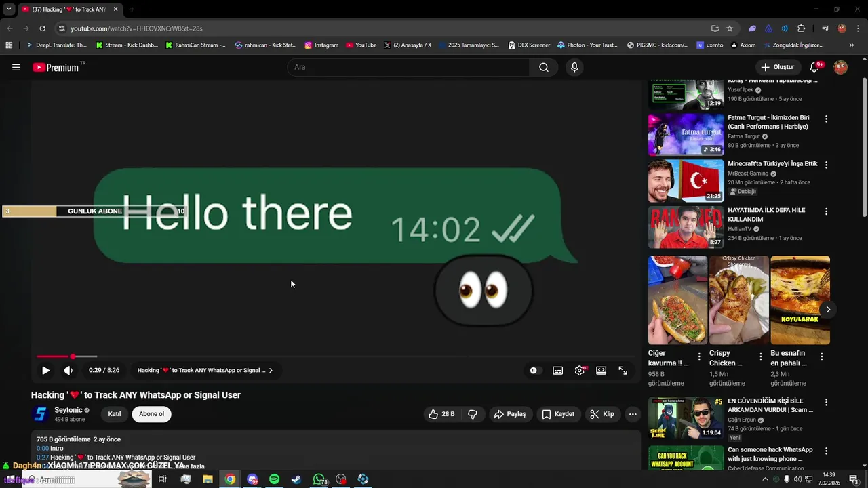868x488 pixels.
Task: Click the Oluştur create button
Action: [777, 67]
